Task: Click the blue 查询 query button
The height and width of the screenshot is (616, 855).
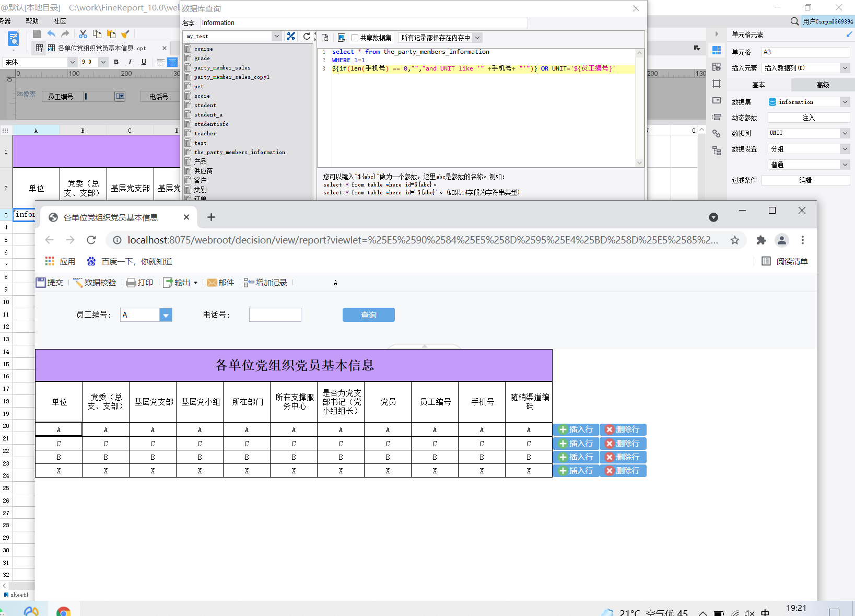Action: pyautogui.click(x=369, y=315)
